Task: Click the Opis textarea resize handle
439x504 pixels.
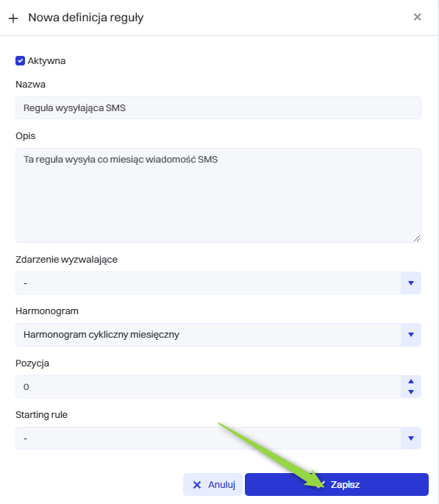Action: pos(417,238)
